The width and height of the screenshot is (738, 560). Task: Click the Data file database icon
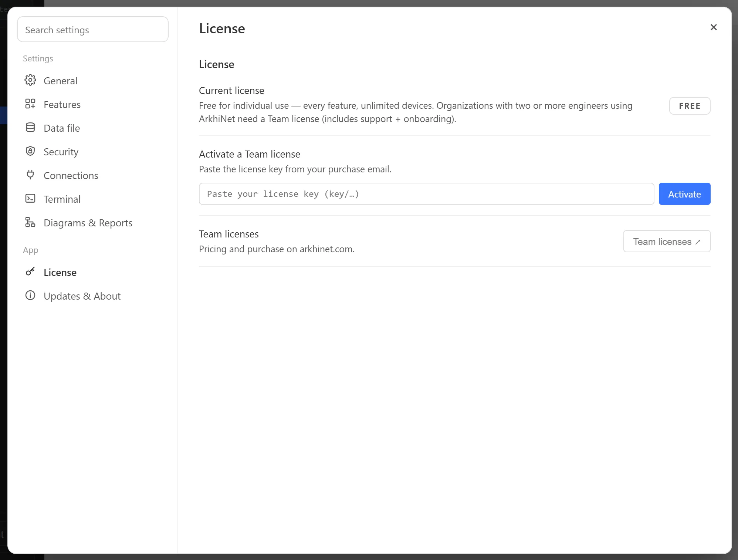pos(30,128)
